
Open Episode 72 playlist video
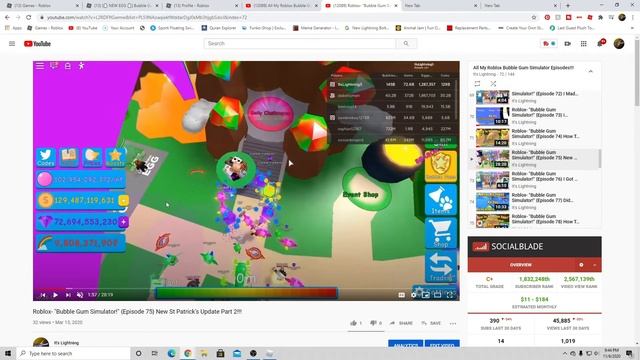point(534,97)
